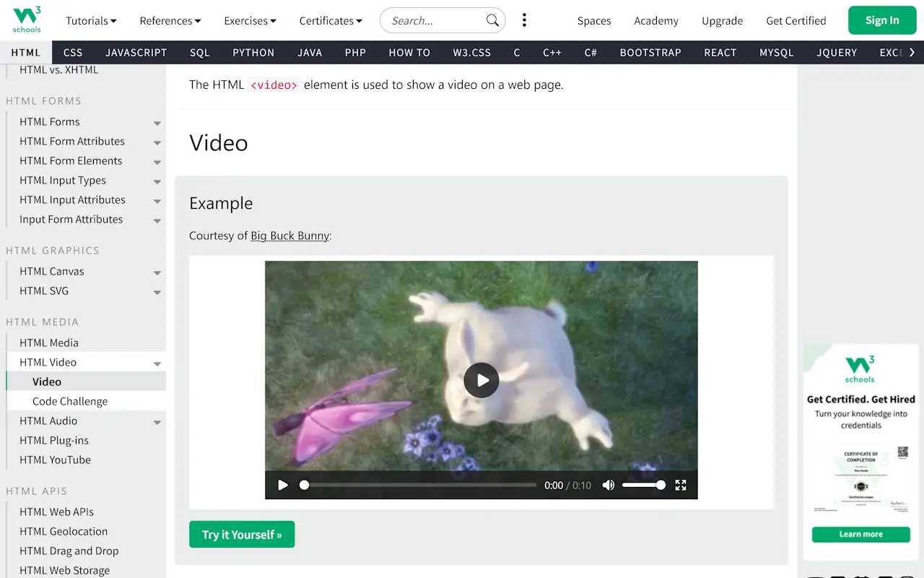Open the MYSQL topic tab
Screen dimensions: 924x578
point(777,52)
